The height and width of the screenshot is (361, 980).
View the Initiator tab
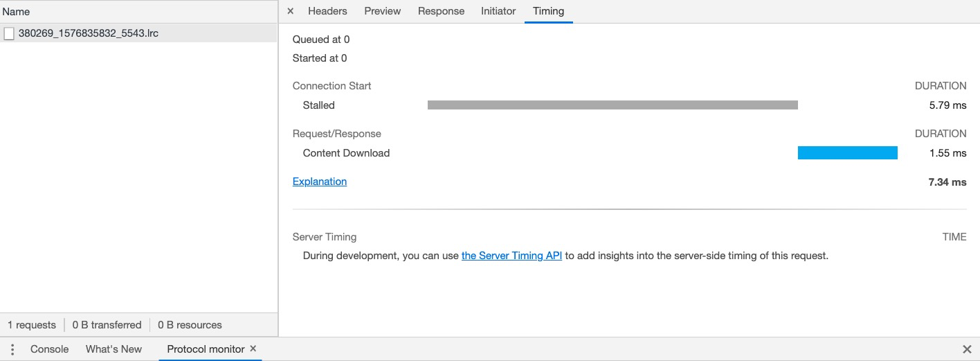point(498,11)
